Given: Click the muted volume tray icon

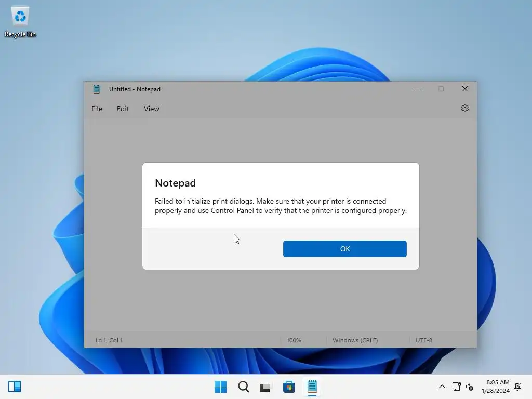Looking at the screenshot, I should 470,387.
